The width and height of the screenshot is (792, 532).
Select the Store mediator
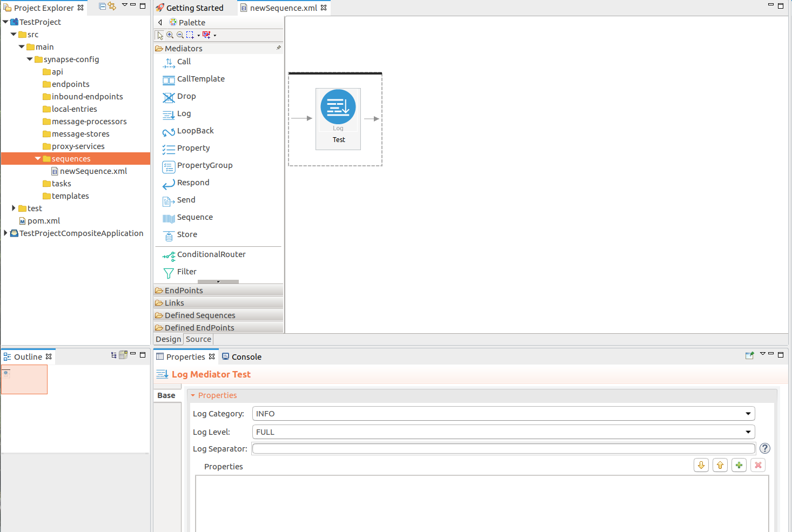pyautogui.click(x=187, y=234)
